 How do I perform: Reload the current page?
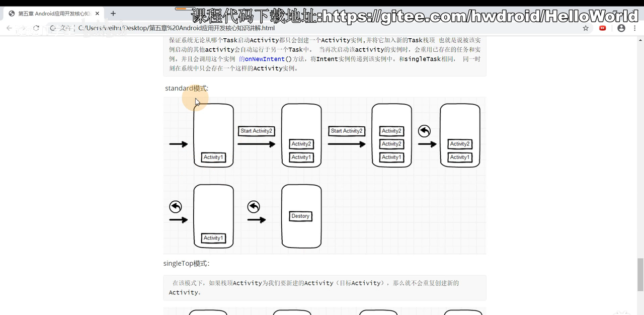(x=36, y=28)
